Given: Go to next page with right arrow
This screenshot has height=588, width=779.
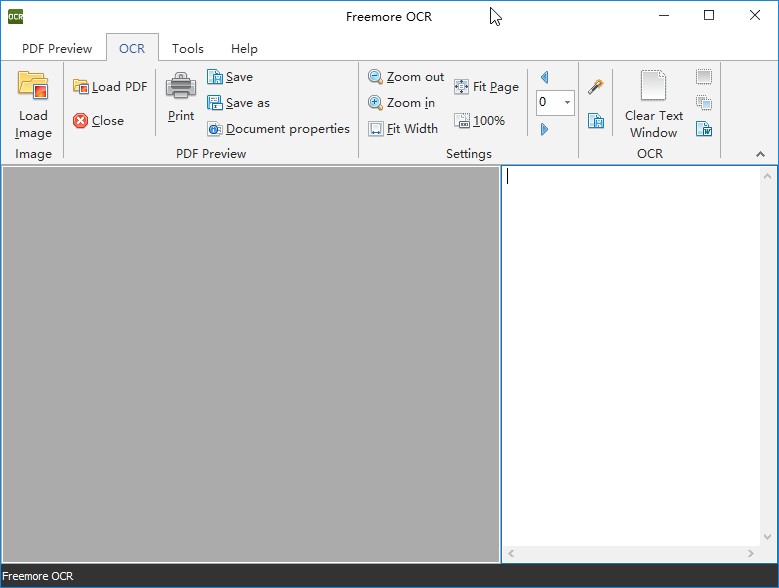Looking at the screenshot, I should coord(545,129).
